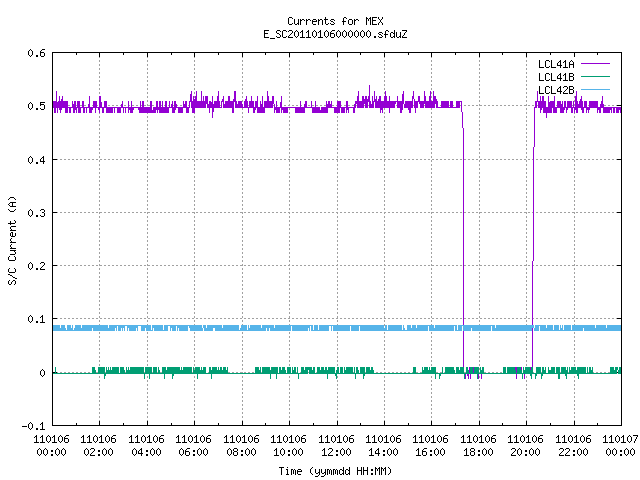Image resolution: width=640 pixels, height=480 pixels.
Task: Click the chart title "Currents for MEX"
Action: tap(335, 21)
